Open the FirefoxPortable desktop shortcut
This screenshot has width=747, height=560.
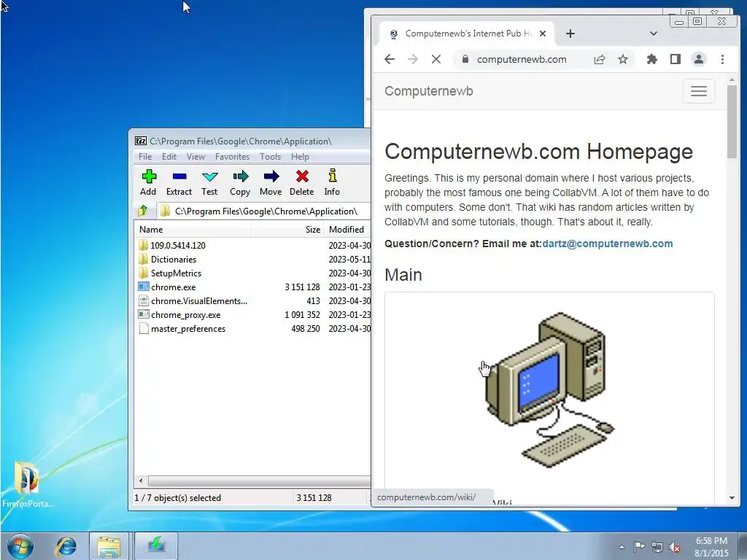click(x=28, y=484)
